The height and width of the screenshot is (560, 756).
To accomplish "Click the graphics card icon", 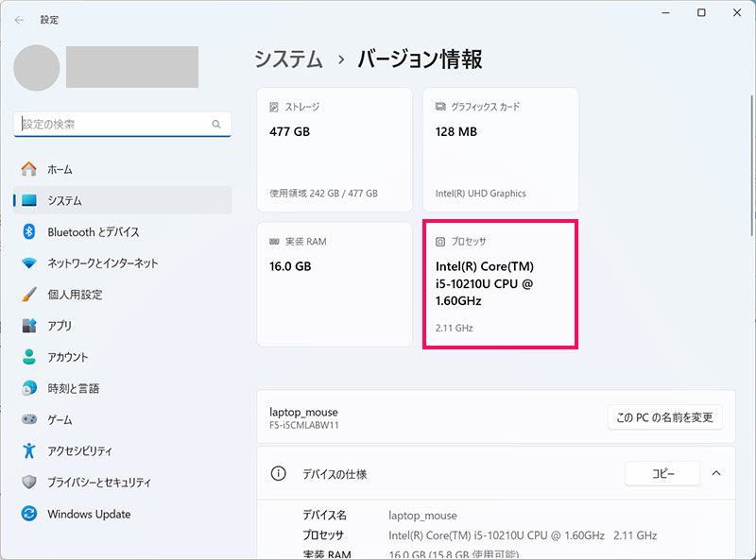I will click(x=440, y=107).
